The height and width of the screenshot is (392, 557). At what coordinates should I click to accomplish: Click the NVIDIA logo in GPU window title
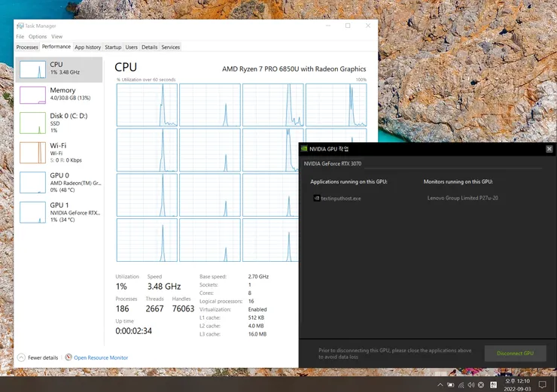pyautogui.click(x=304, y=149)
